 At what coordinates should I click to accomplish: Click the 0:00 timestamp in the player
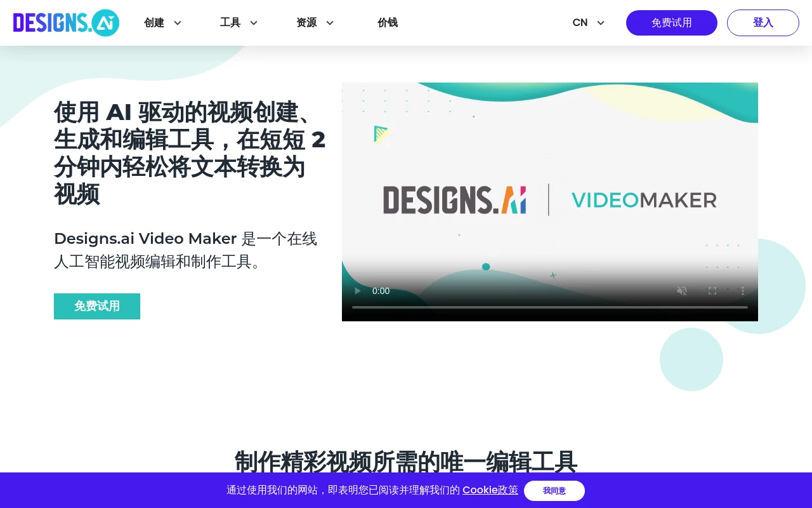tap(381, 291)
